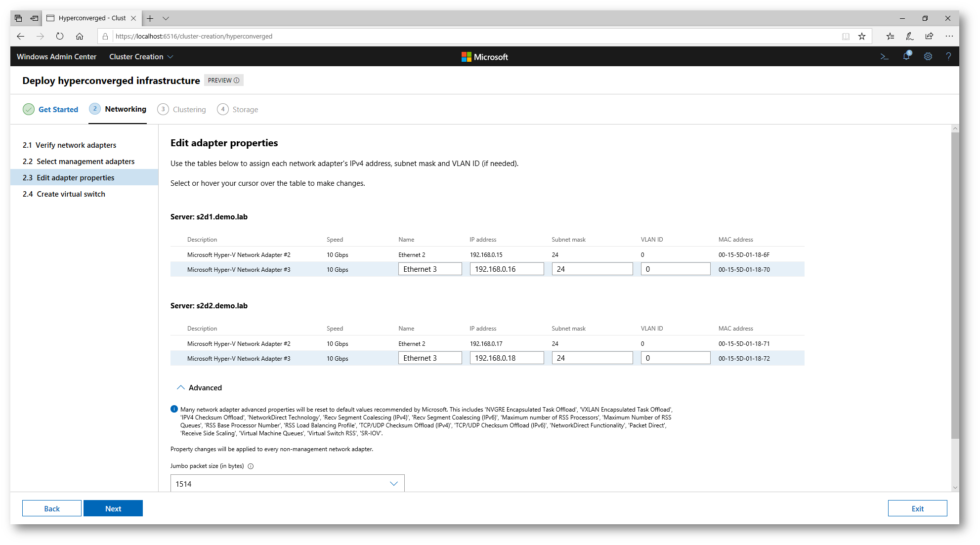This screenshot has height=545, width=980.
Task: Select s2d1 row with IP 192.168.0.15
Action: (487, 254)
